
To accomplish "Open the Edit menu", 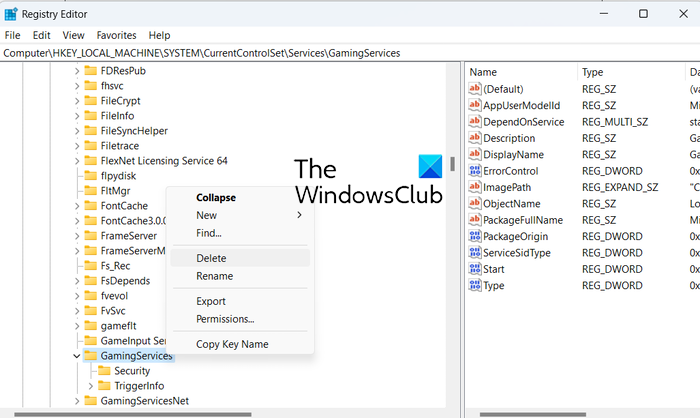I will (x=42, y=35).
